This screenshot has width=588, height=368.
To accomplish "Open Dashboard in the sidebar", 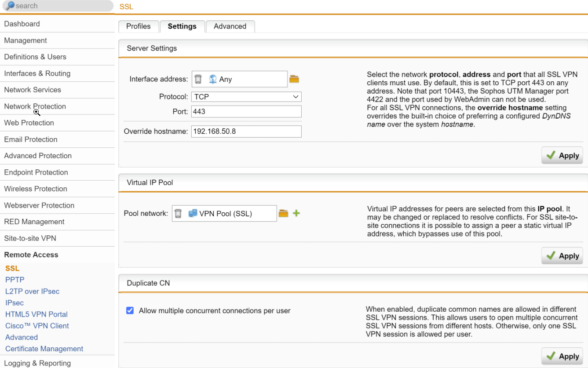I will click(x=57, y=24).
